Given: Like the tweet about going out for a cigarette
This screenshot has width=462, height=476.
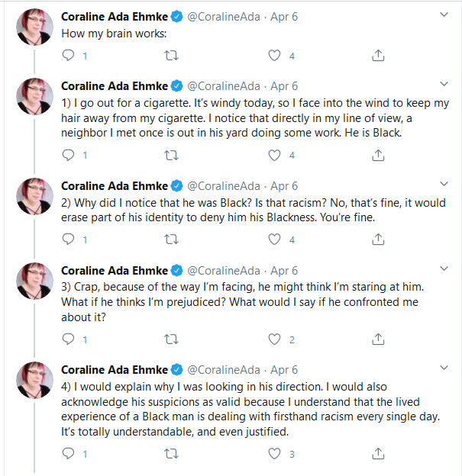Looking at the screenshot, I should [x=274, y=155].
